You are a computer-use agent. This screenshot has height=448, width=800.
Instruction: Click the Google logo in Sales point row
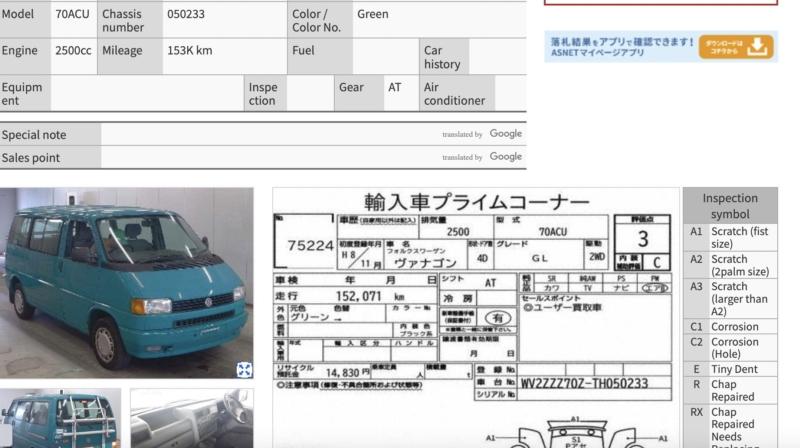tap(505, 157)
